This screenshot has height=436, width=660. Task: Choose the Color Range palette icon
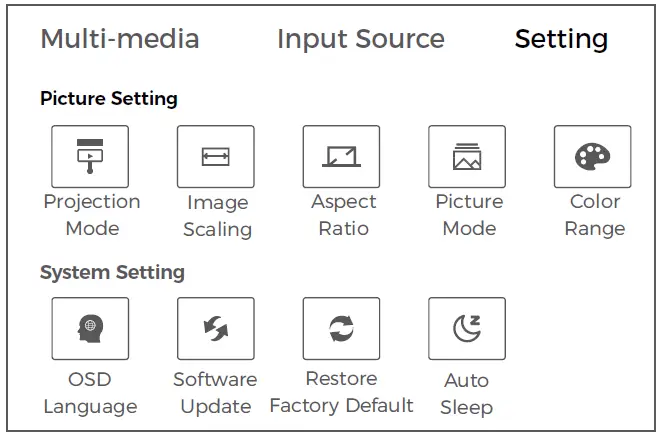tap(593, 156)
